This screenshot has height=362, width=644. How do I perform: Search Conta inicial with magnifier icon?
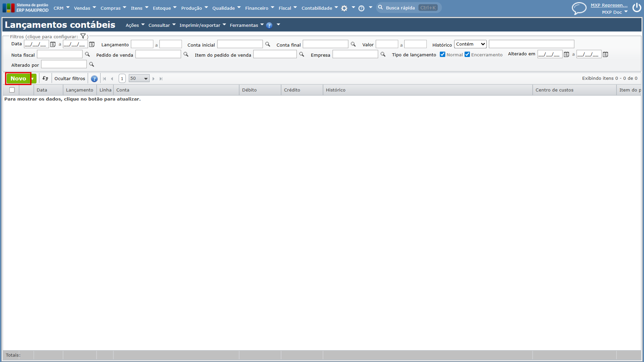click(x=268, y=44)
